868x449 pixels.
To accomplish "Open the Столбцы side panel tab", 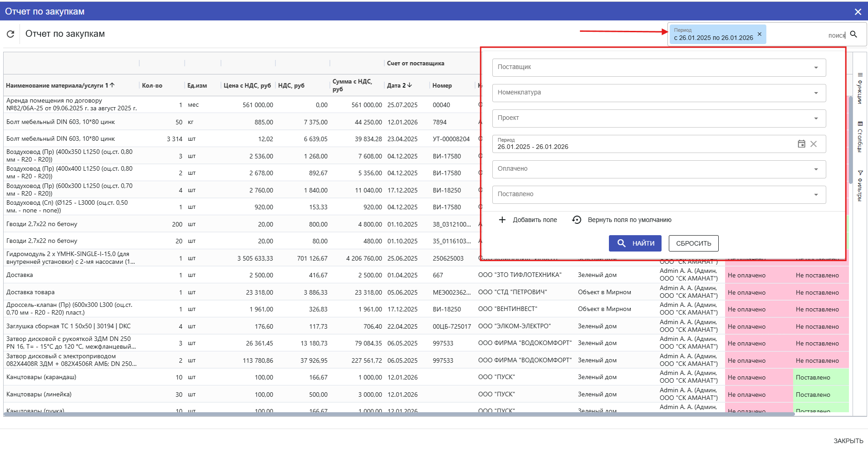I will [859, 137].
